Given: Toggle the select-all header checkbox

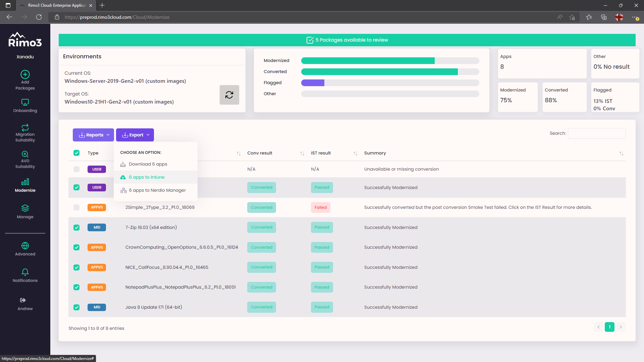Looking at the screenshot, I should (76, 153).
